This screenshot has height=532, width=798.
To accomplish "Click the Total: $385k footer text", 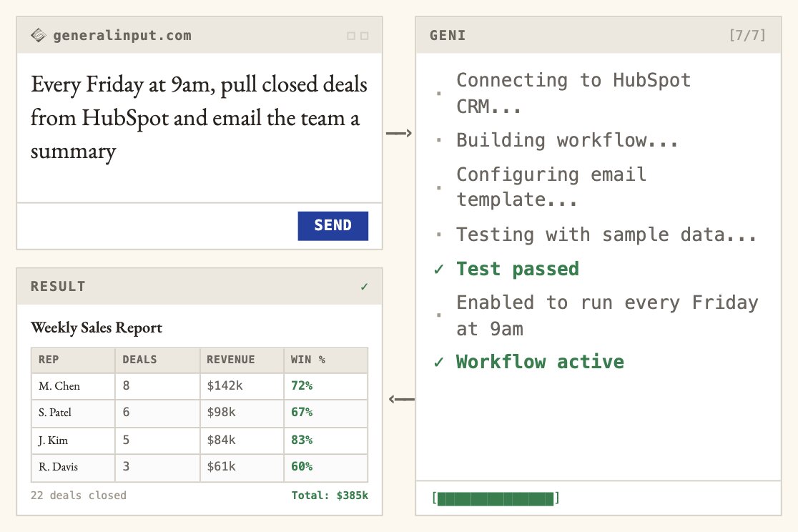I will click(x=330, y=496).
